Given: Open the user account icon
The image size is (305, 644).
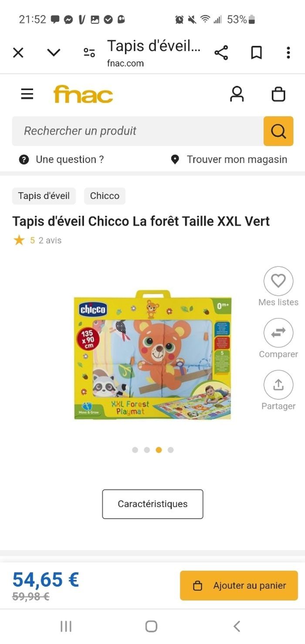Looking at the screenshot, I should tap(237, 94).
